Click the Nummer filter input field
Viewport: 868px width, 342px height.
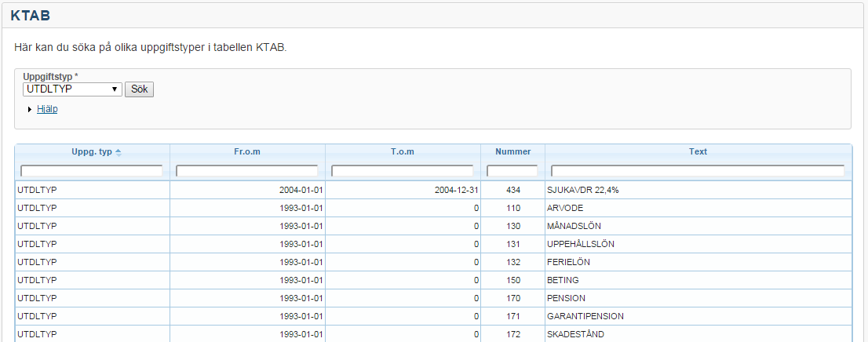[512, 170]
